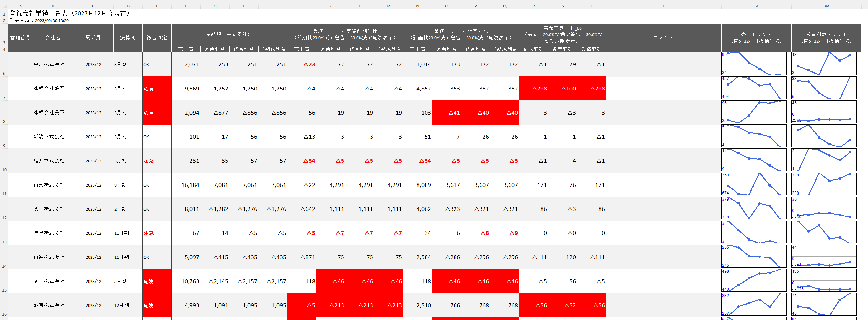Select 株式会社静岡's red 危険 cell
The height and width of the screenshot is (320, 868).
[x=157, y=89]
